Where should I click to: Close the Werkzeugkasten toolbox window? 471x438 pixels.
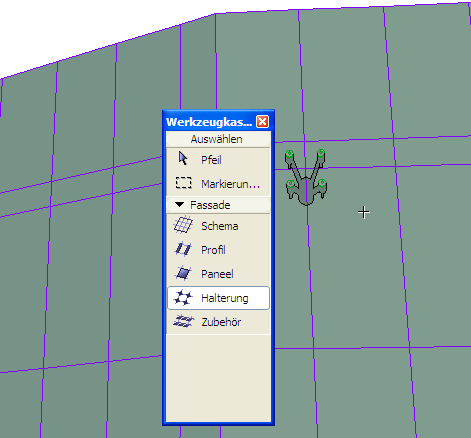point(262,122)
